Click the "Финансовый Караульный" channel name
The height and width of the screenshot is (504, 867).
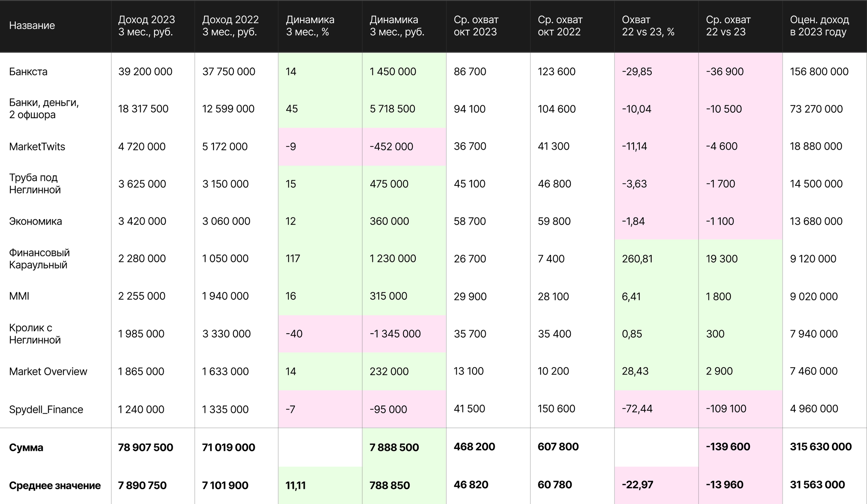pyautogui.click(x=39, y=259)
